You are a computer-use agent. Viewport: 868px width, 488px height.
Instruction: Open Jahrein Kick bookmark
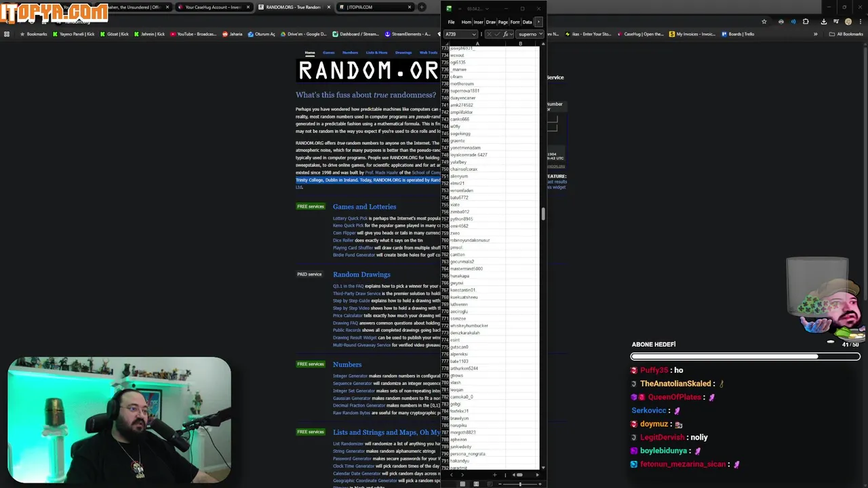149,34
